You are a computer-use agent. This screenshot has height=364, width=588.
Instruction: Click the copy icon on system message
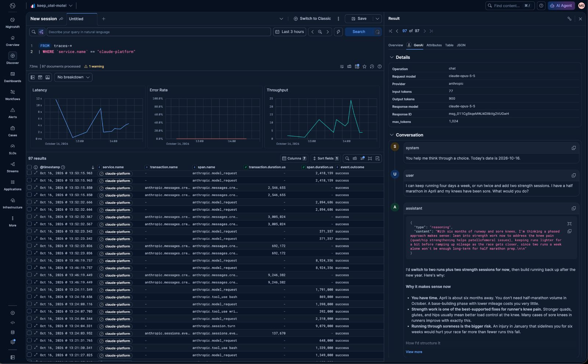click(x=573, y=148)
